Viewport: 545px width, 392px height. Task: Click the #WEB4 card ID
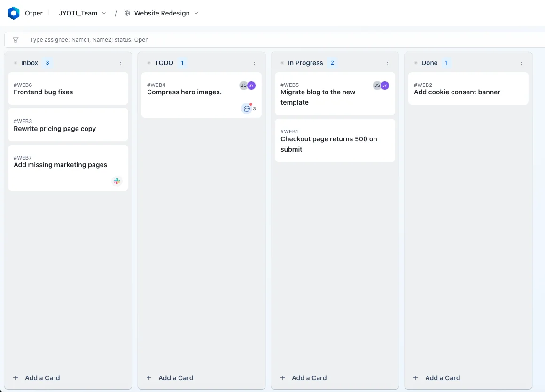point(156,85)
